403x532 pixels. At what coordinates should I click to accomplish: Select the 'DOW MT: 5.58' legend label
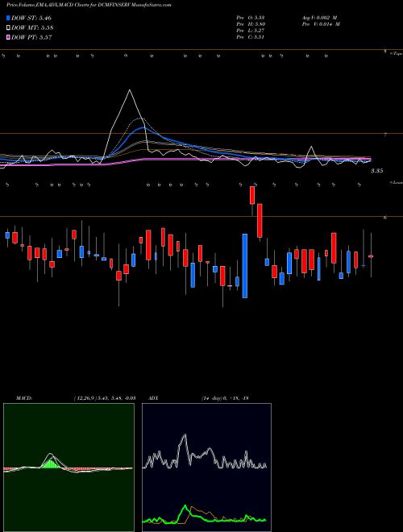[x=32, y=28]
